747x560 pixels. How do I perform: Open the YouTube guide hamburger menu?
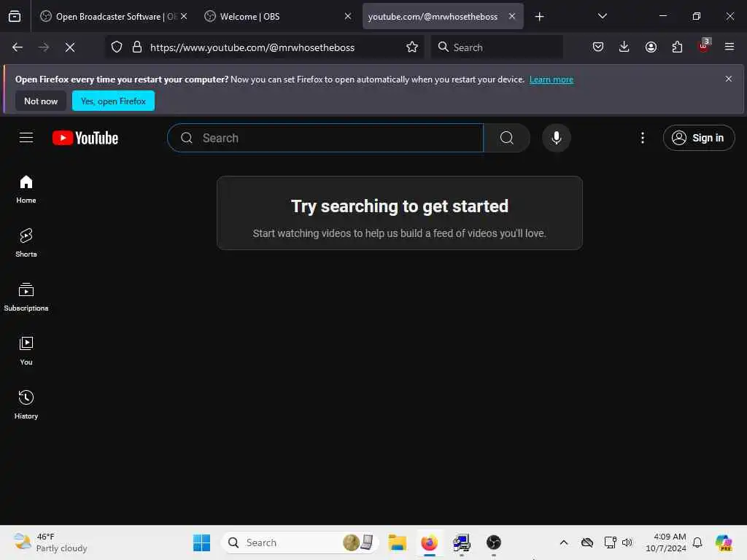coord(26,138)
